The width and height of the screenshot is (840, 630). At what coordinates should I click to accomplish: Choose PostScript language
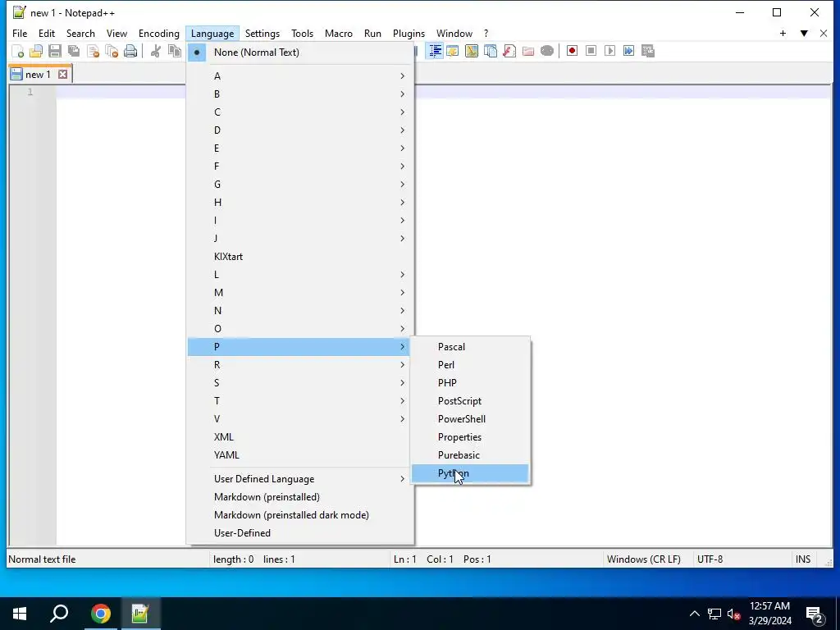pos(470,401)
